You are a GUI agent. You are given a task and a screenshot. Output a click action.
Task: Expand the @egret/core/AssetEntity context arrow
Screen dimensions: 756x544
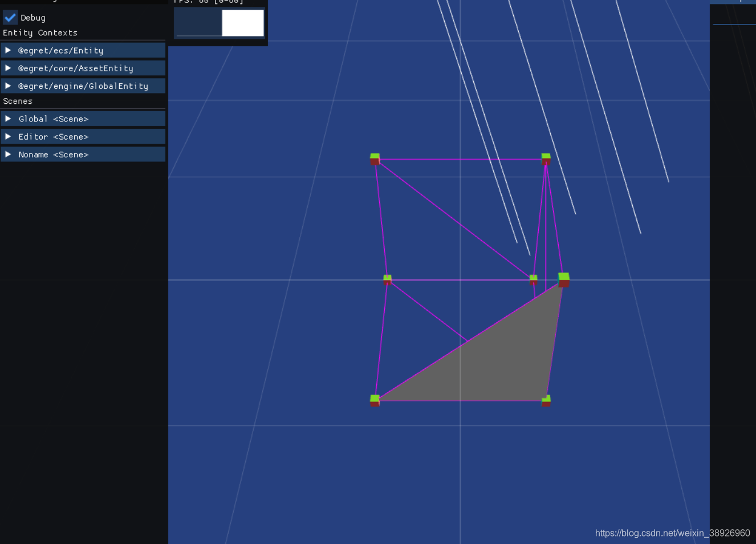8,68
